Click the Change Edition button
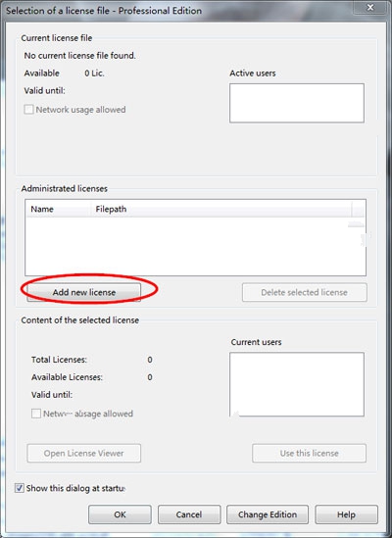The width and height of the screenshot is (392, 538). coord(268,514)
